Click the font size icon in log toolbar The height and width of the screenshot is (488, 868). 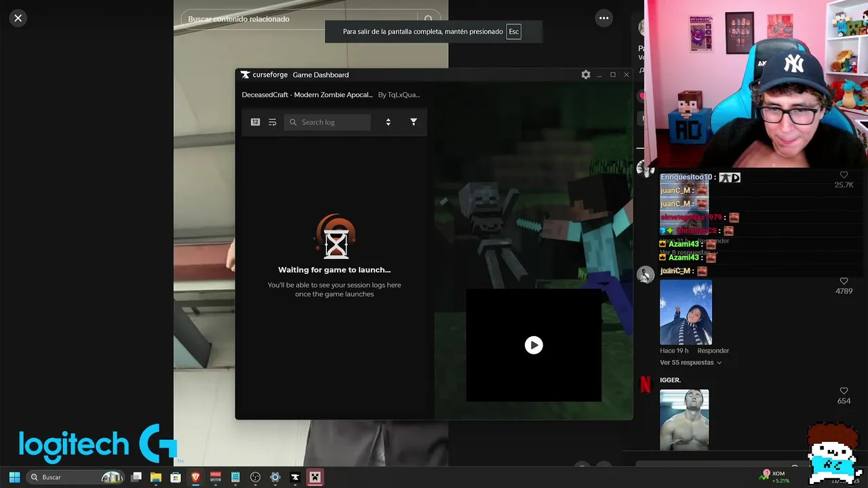coord(255,122)
